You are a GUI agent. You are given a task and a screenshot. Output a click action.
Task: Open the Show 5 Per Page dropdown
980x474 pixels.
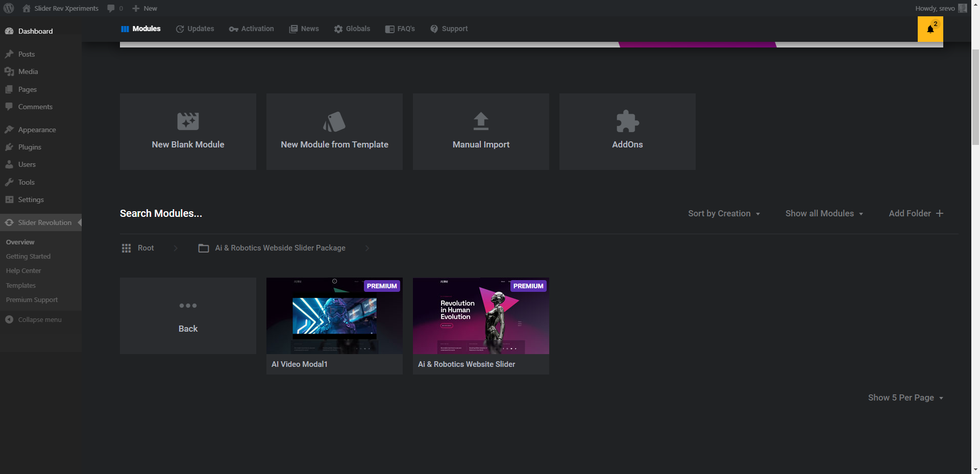pyautogui.click(x=905, y=397)
